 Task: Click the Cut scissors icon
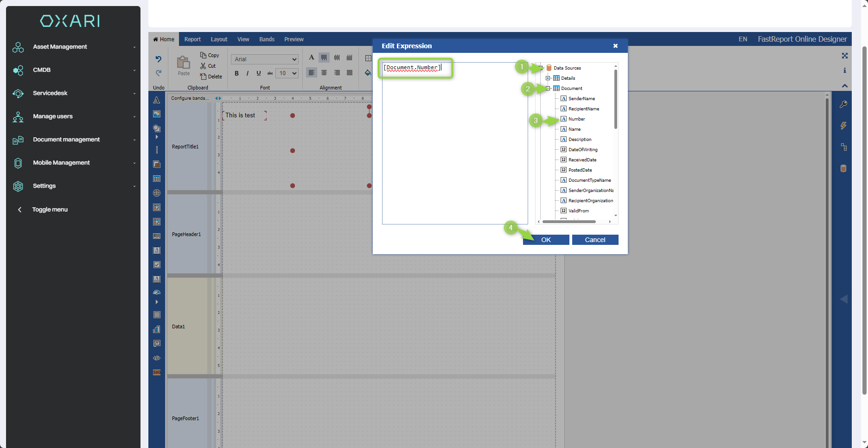click(x=203, y=66)
